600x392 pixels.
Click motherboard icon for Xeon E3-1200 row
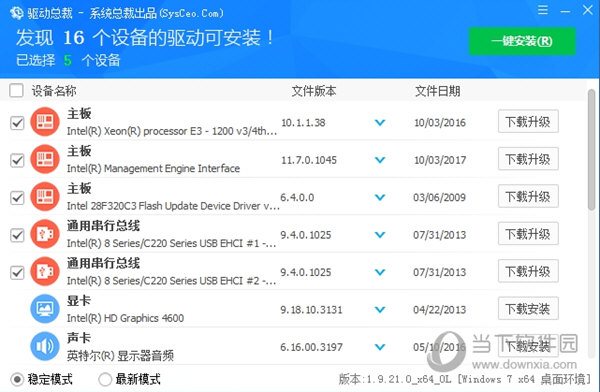[45, 122]
